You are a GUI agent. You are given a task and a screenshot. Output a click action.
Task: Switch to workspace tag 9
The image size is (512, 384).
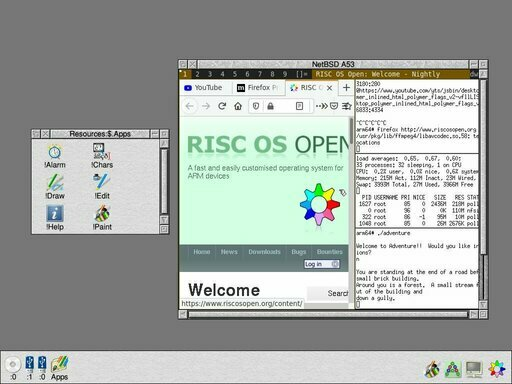click(x=285, y=74)
